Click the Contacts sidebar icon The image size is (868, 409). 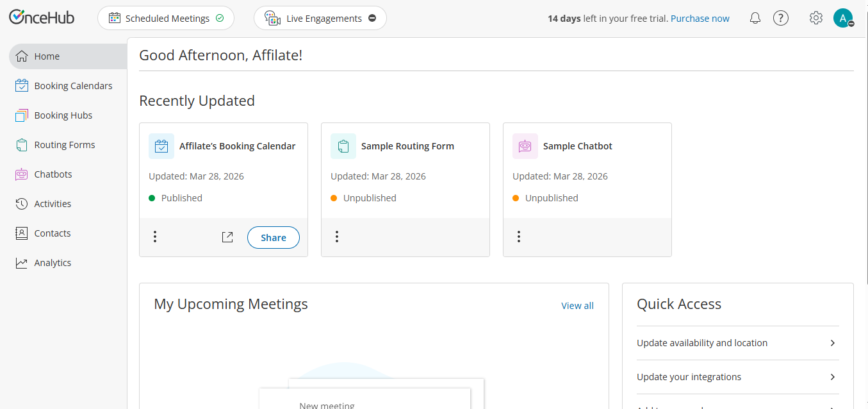22,233
